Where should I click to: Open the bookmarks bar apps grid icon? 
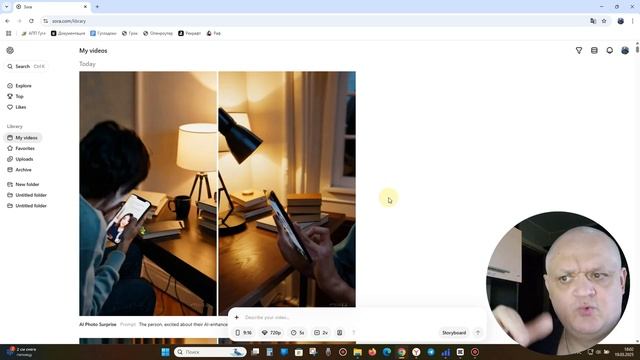pos(9,33)
